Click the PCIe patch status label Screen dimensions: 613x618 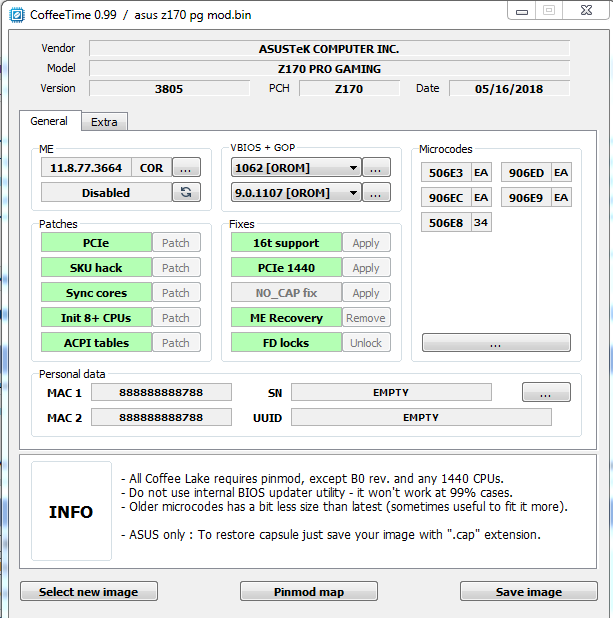pyautogui.click(x=96, y=242)
